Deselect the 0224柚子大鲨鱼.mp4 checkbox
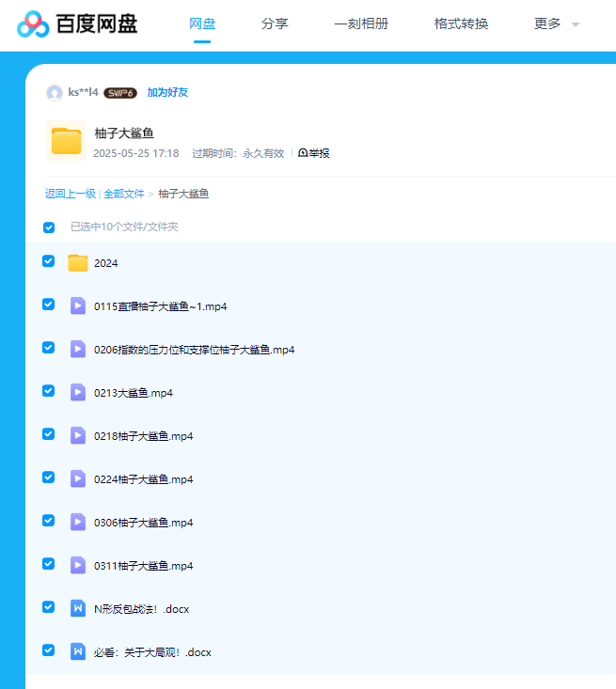Viewport: 616px width, 689px height. [x=49, y=478]
